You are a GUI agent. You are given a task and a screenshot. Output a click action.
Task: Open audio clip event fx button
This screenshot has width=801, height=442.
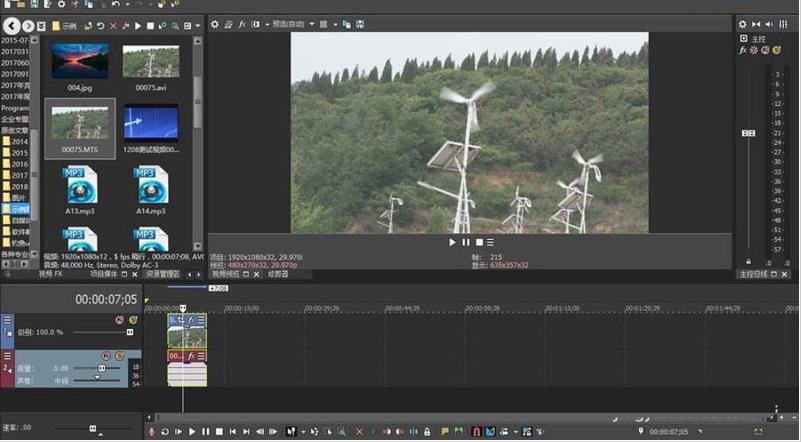[191, 356]
